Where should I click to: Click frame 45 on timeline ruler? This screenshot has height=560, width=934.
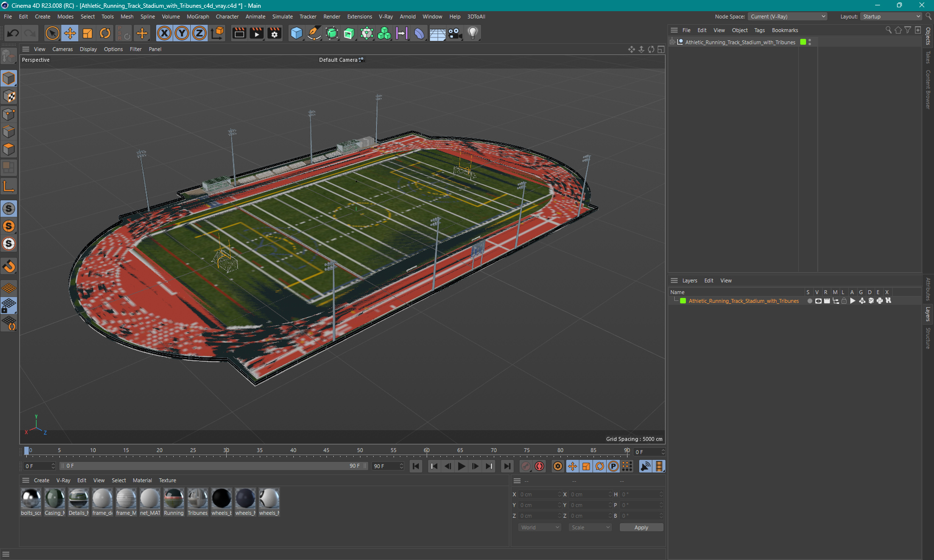[326, 451]
